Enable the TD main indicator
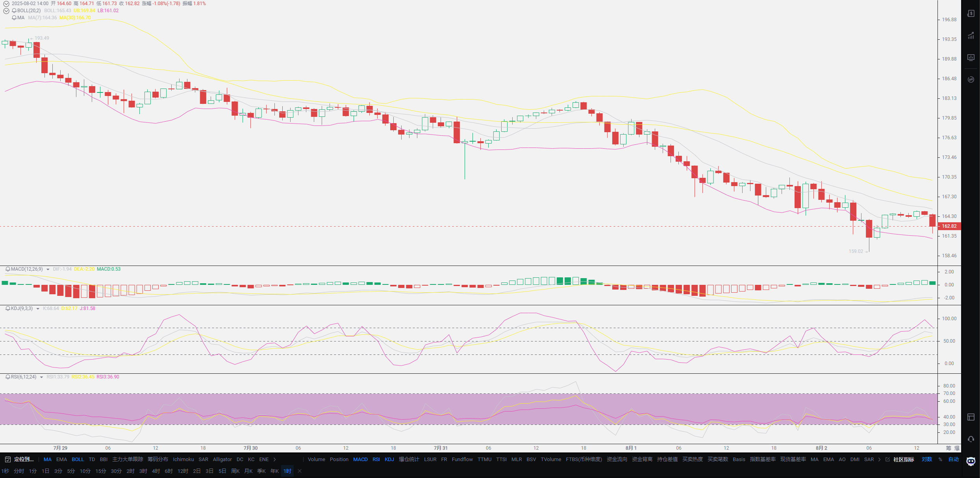This screenshot has height=478, width=980. 92,460
